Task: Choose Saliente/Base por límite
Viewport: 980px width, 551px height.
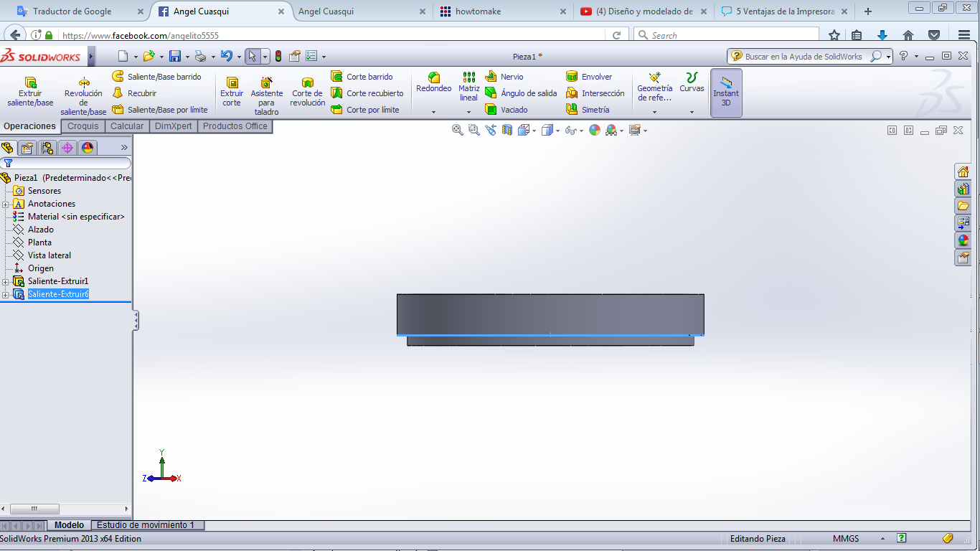Action: pos(160,110)
